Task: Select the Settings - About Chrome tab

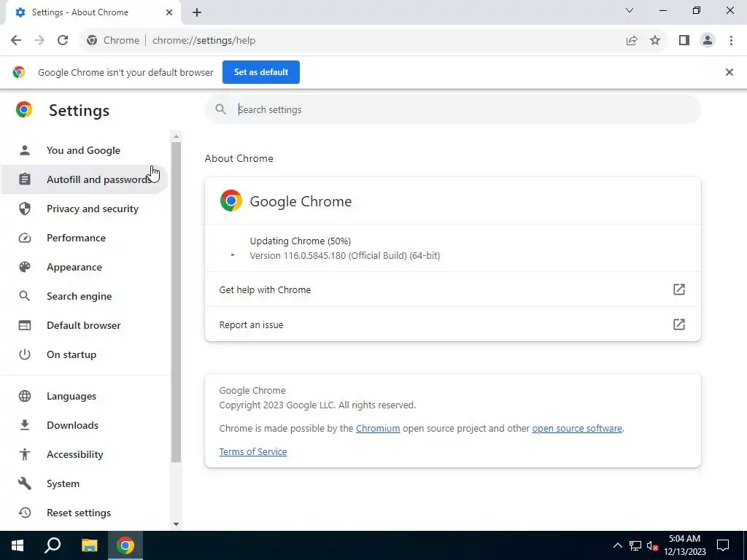Action: click(x=93, y=12)
